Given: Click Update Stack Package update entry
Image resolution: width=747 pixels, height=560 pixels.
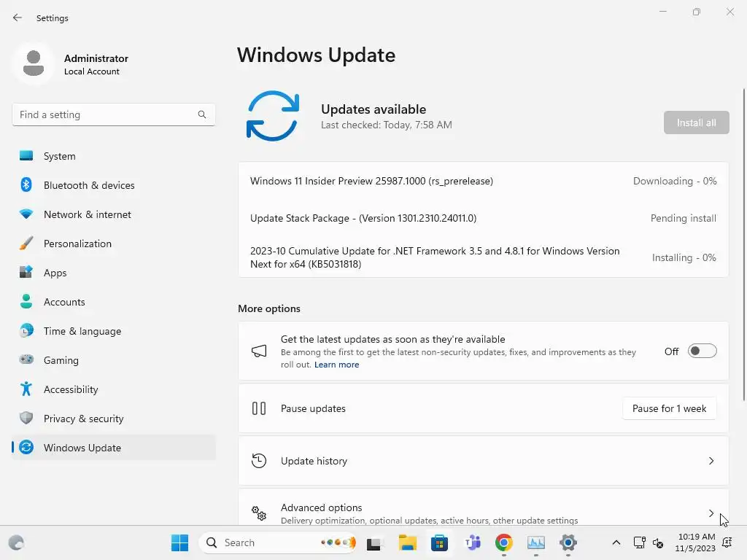Looking at the screenshot, I should tap(483, 218).
